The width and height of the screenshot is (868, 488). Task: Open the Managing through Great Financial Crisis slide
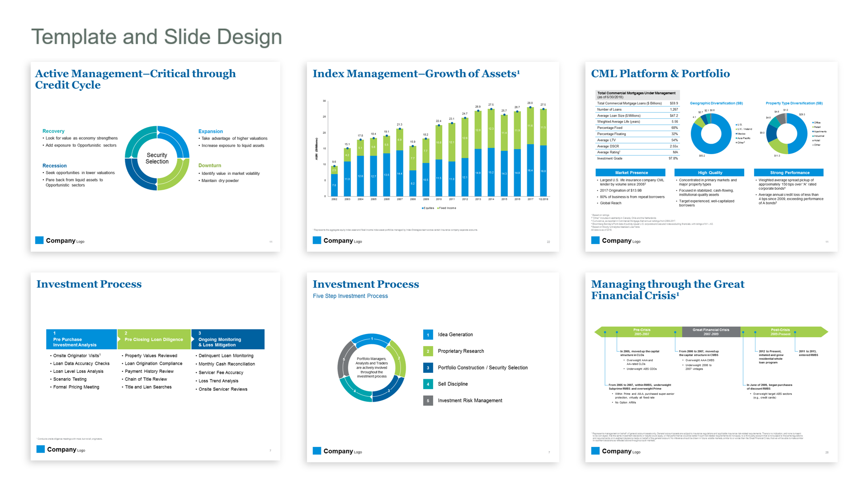coord(667,290)
